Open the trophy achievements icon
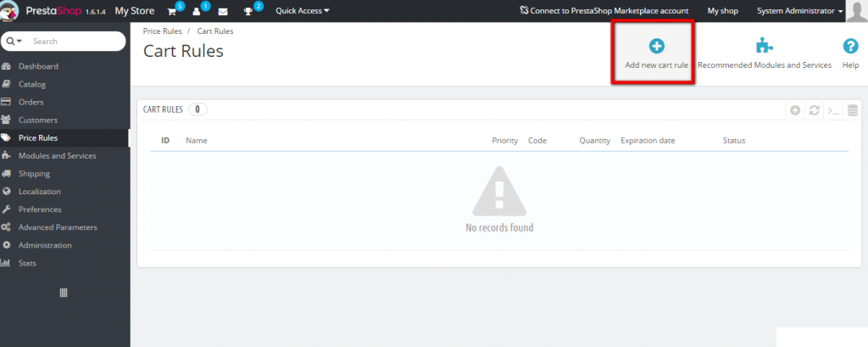 point(248,11)
